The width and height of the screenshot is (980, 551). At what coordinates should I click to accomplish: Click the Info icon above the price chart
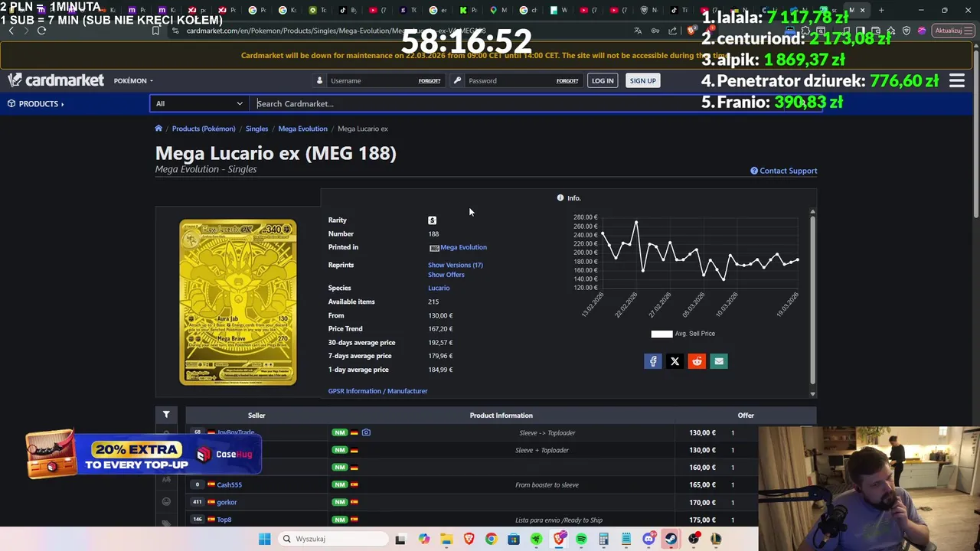tap(560, 198)
